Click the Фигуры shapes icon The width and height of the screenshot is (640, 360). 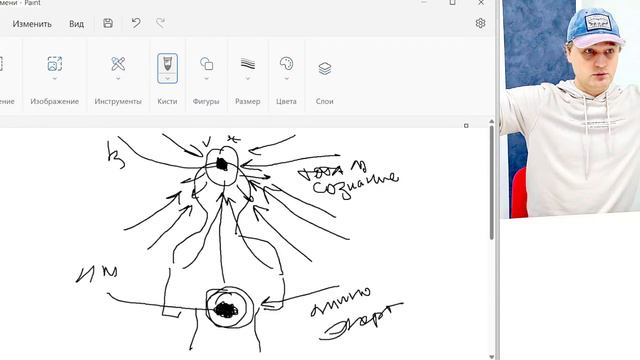coord(206,64)
